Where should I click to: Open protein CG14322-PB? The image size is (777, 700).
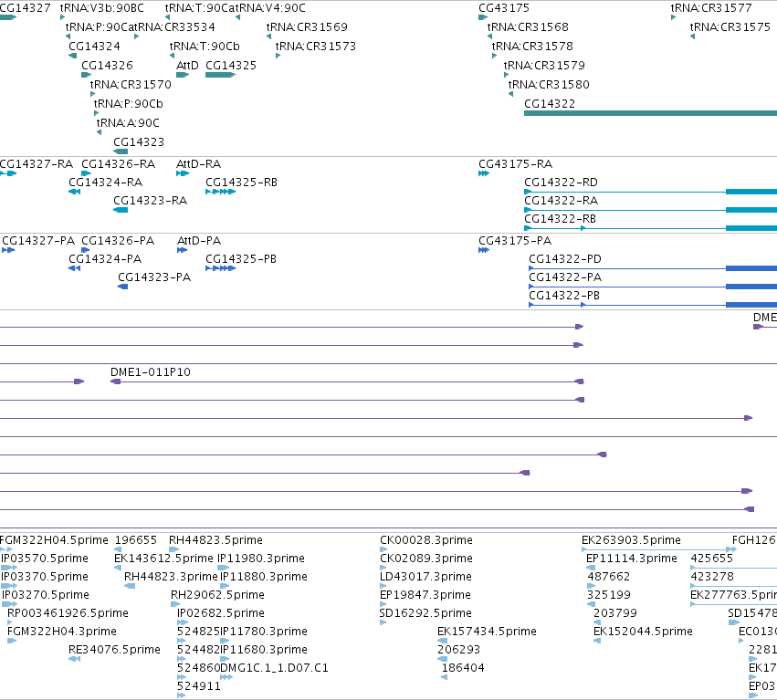653,305
